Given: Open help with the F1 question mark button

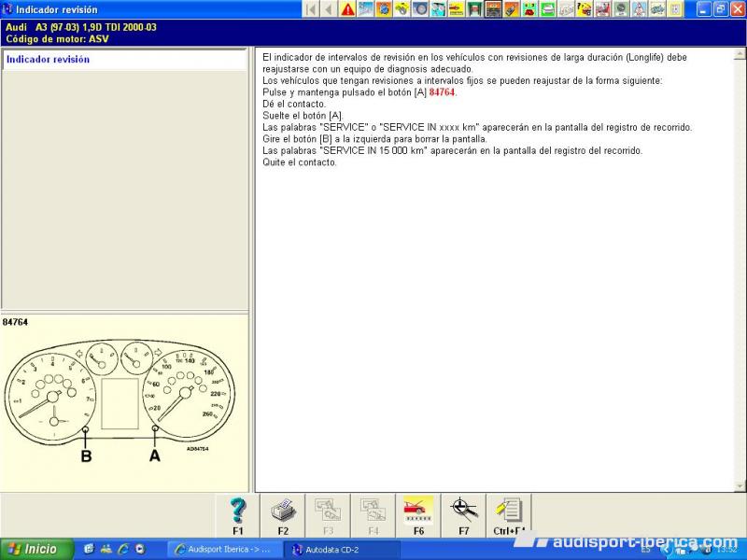Looking at the screenshot, I should [x=238, y=516].
